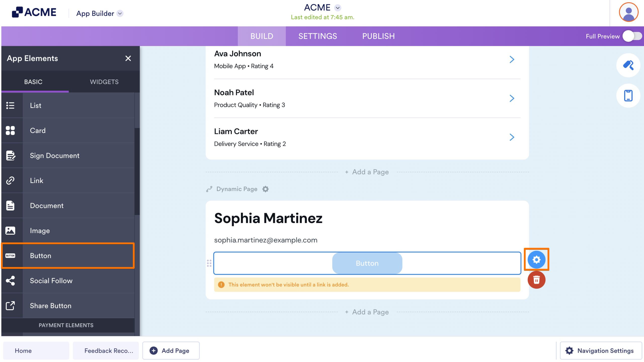Image resolution: width=644 pixels, height=362 pixels.
Task: Open the Feedback Reco... page tab
Action: [106, 351]
